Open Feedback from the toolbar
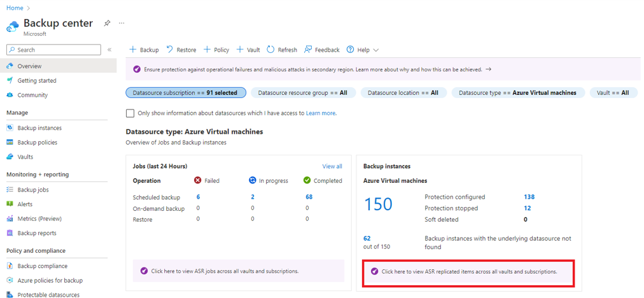Image resolution: width=644 pixels, height=298 pixels. 321,50
